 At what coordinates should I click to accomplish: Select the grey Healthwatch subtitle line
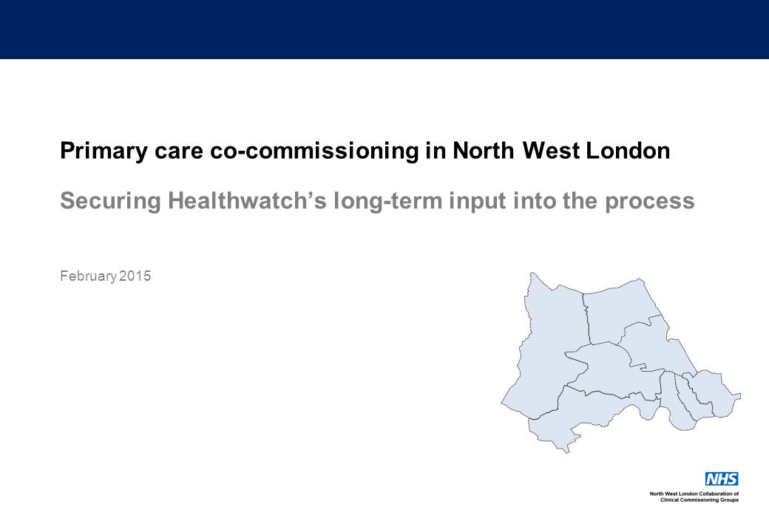pyautogui.click(x=377, y=201)
